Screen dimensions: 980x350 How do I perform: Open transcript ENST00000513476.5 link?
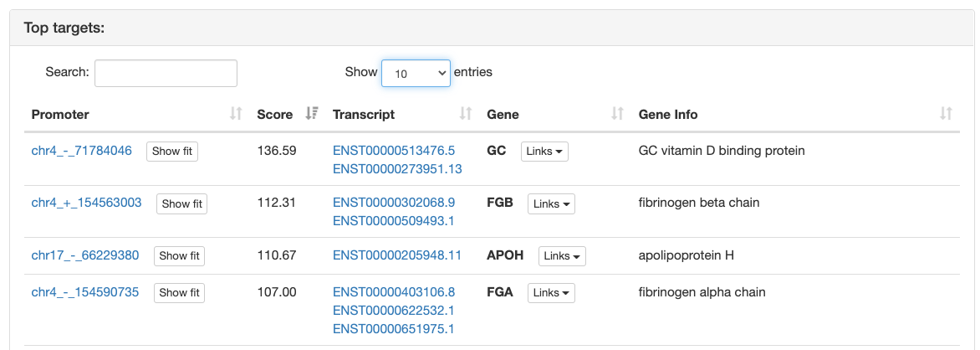tap(393, 151)
